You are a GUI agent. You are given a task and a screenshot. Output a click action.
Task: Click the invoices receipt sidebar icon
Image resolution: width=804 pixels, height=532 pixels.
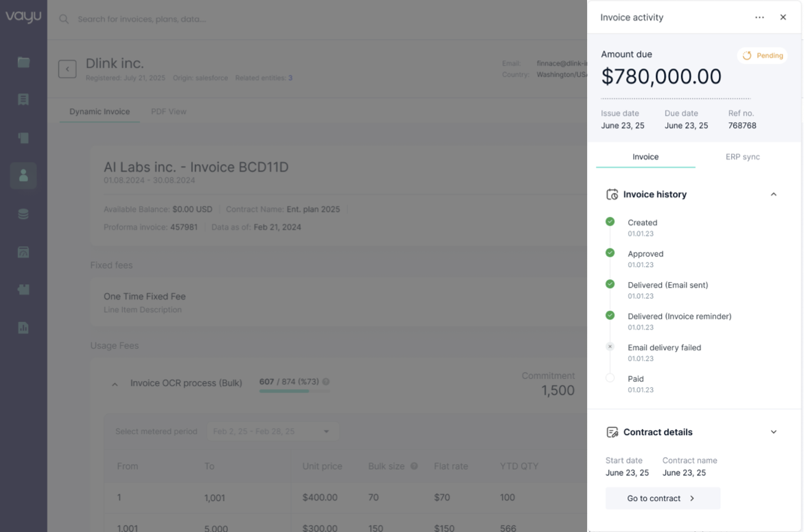coord(23,100)
